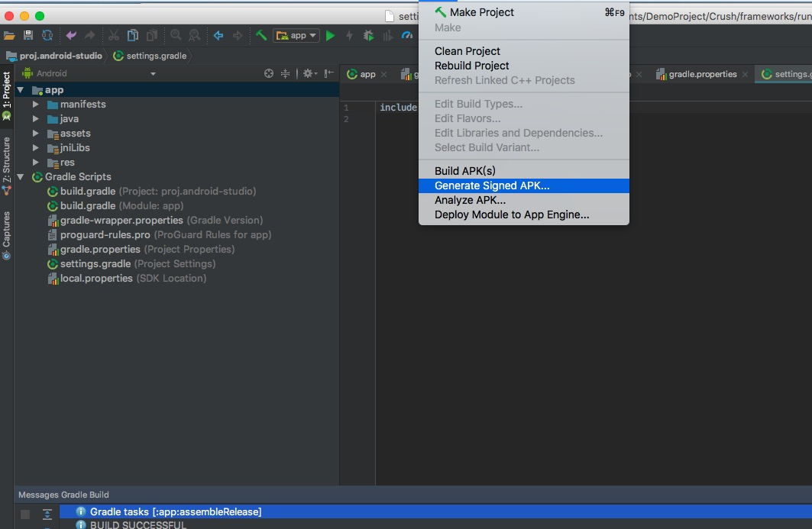Select proguard-rules.pro file

(160, 235)
